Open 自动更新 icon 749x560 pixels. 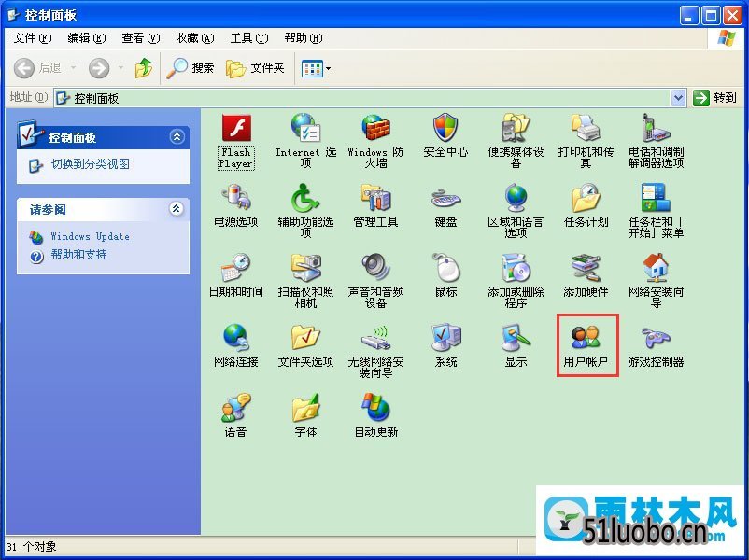[x=376, y=415]
